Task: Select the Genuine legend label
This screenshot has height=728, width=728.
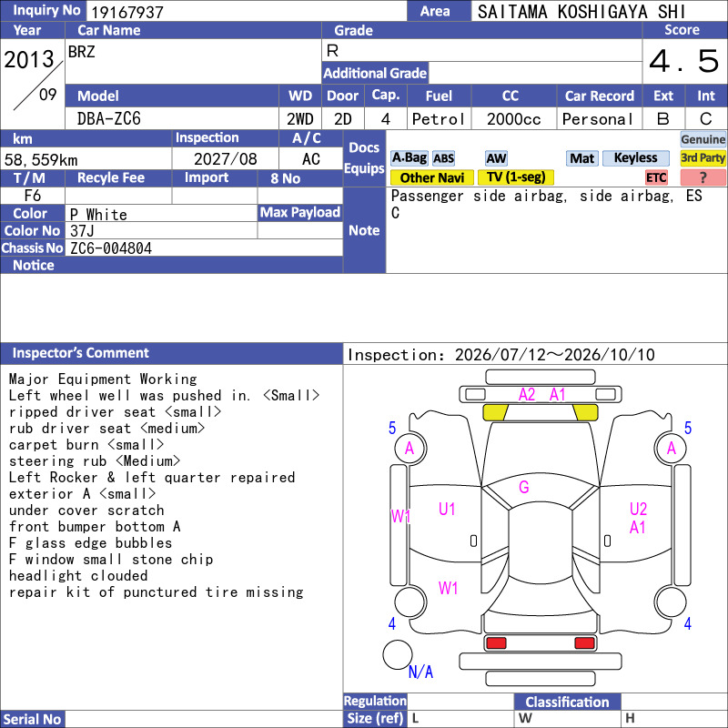Action: 703,139
